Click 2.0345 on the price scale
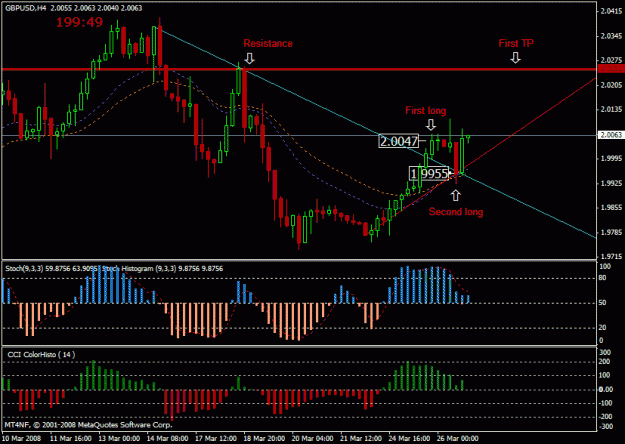 coord(611,36)
